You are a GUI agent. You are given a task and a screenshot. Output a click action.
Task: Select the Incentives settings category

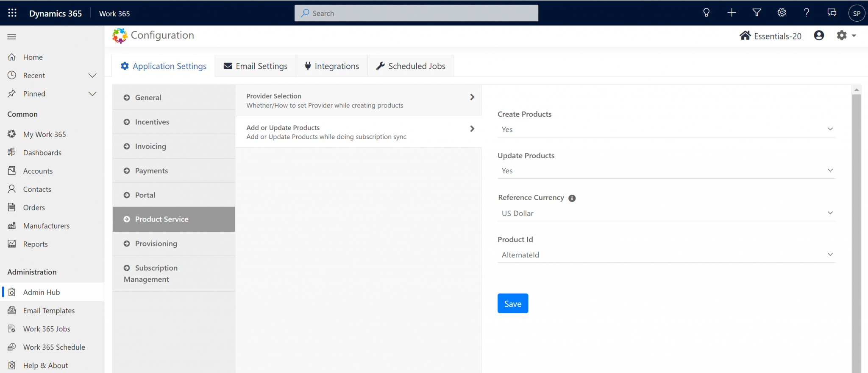[174, 122]
